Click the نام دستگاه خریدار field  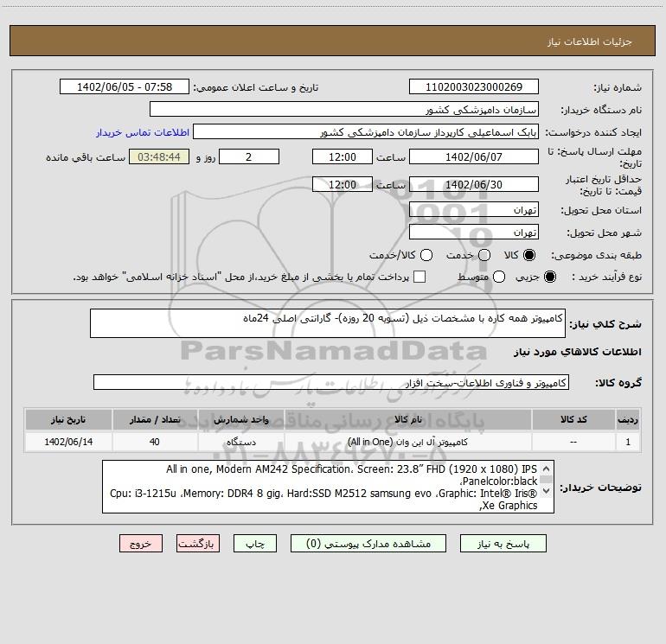tap(344, 110)
